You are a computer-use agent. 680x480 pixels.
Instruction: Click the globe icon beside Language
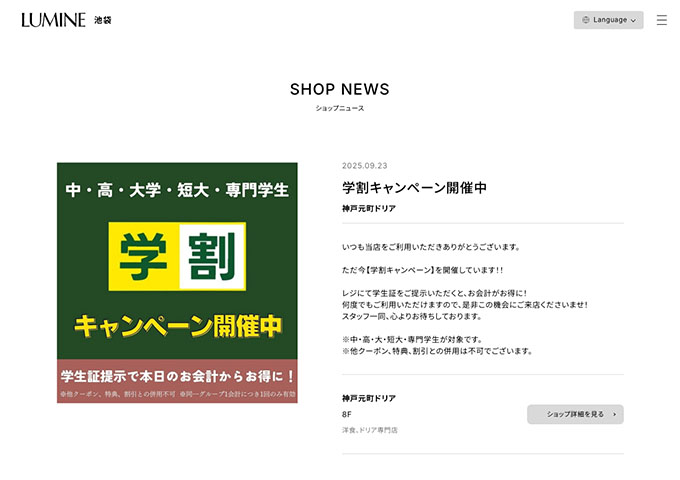click(x=585, y=20)
